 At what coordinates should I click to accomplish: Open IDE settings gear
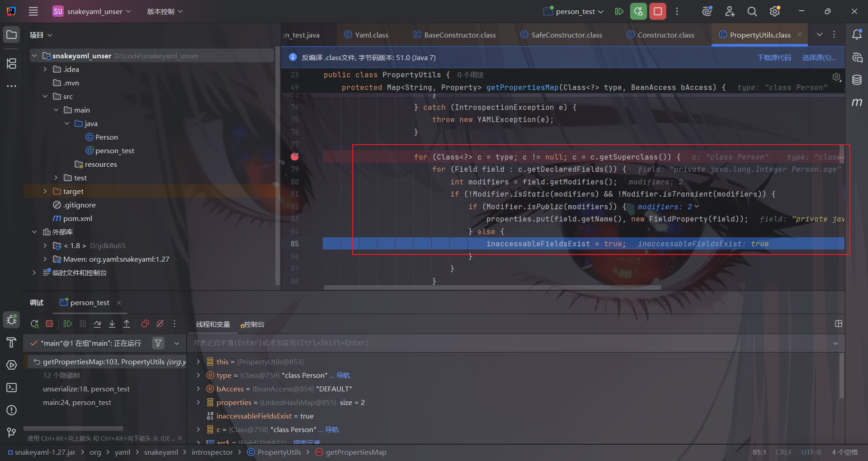point(775,11)
